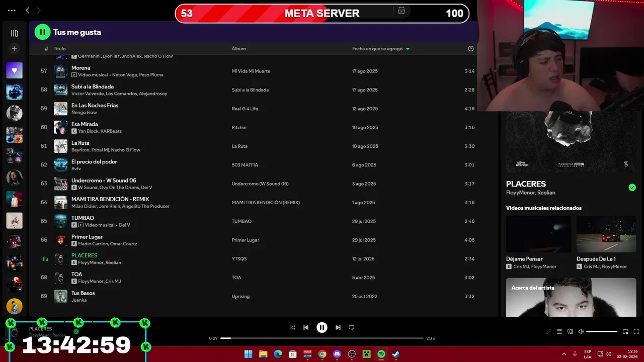Click Spotify icon in taskbar
644x362 pixels.
click(381, 354)
